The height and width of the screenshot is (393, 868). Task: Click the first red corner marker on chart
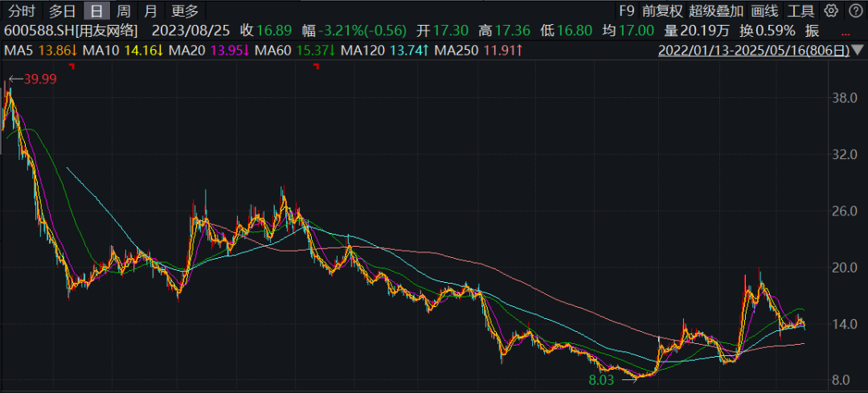(72, 67)
